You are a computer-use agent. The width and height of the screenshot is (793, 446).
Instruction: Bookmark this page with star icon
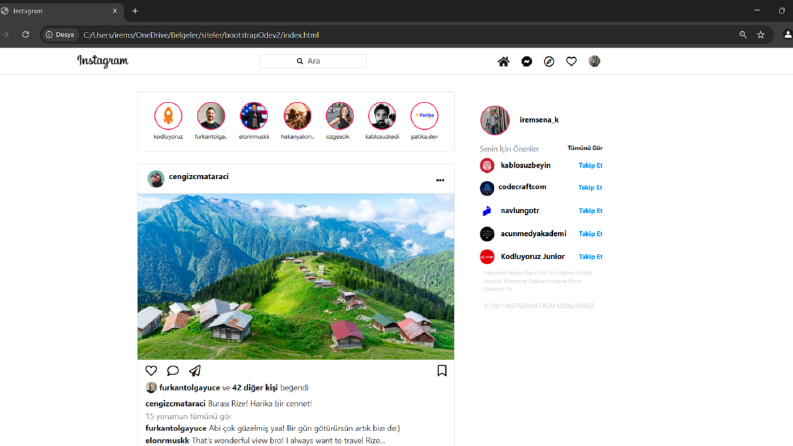[761, 34]
